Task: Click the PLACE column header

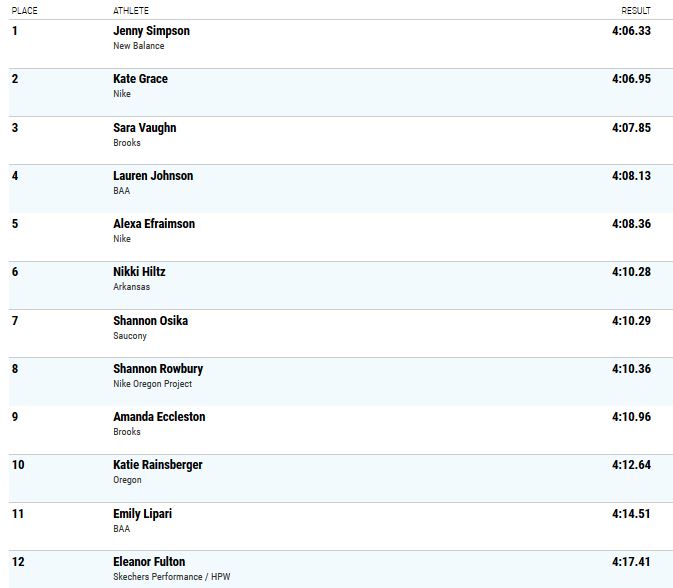Action: (x=24, y=11)
